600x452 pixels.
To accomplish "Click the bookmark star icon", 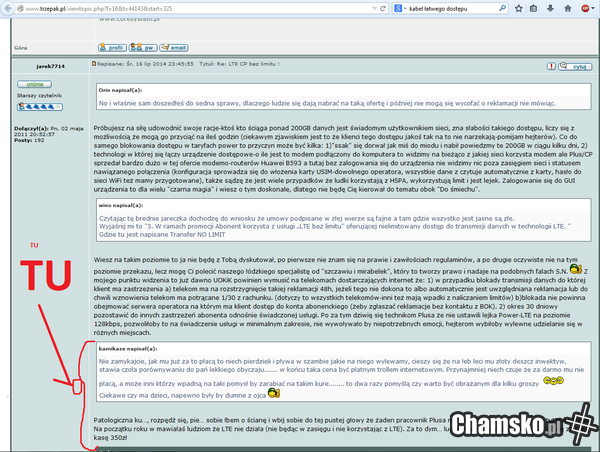I will point(517,8).
